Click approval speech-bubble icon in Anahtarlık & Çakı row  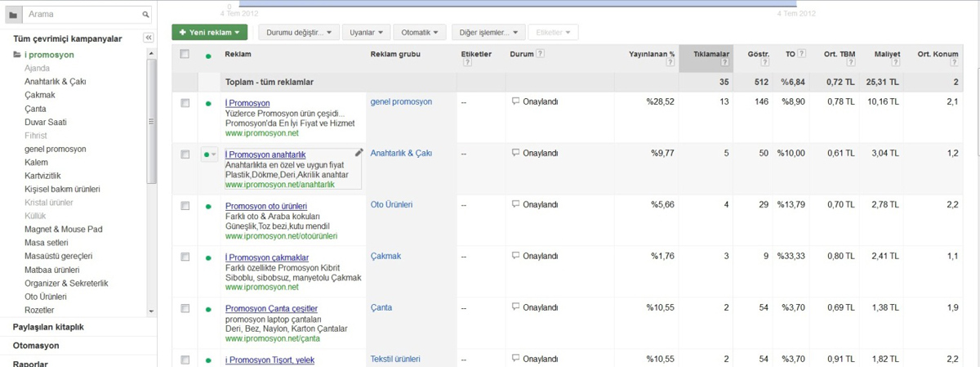pyautogui.click(x=515, y=153)
